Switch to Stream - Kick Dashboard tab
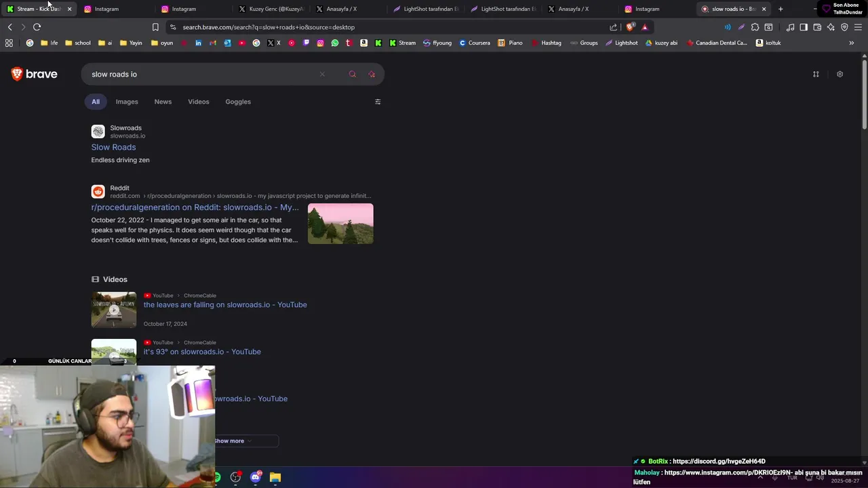 coord(38,9)
